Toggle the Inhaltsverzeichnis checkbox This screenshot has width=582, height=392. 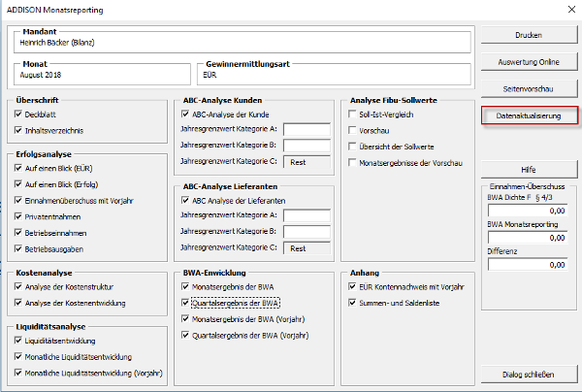tap(18, 130)
